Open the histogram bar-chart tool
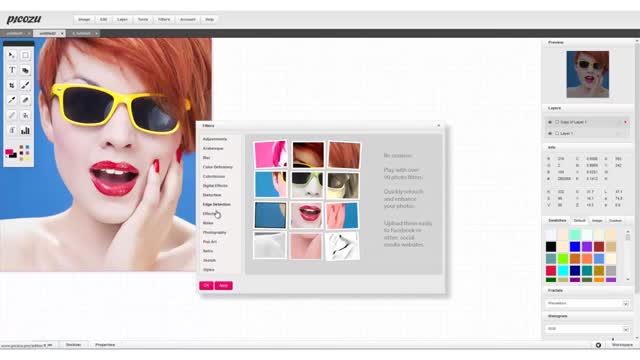This screenshot has width=640, height=360. pos(25,131)
